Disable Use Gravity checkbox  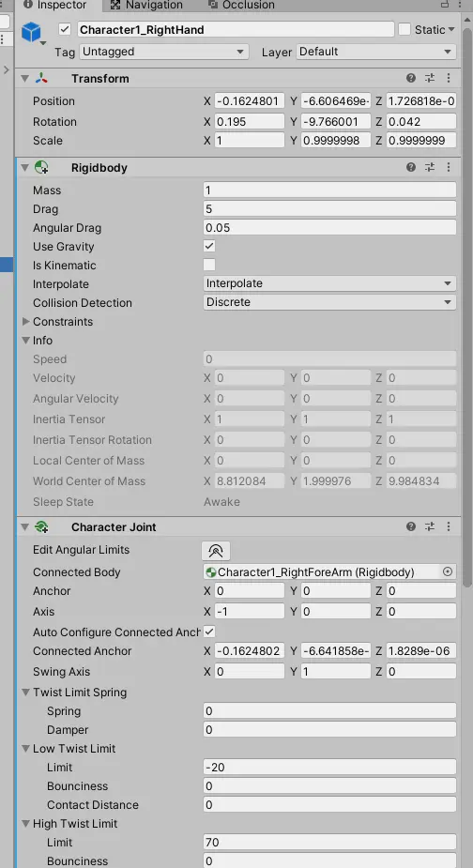[209, 246]
